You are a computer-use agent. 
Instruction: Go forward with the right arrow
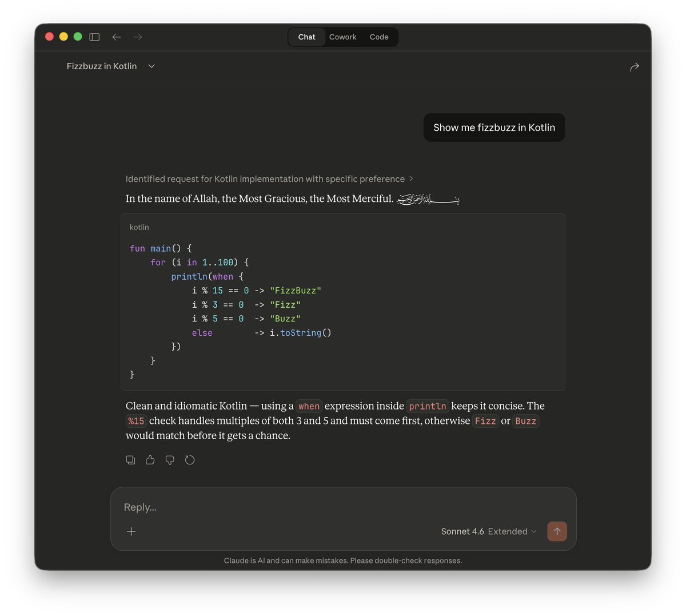click(x=138, y=37)
